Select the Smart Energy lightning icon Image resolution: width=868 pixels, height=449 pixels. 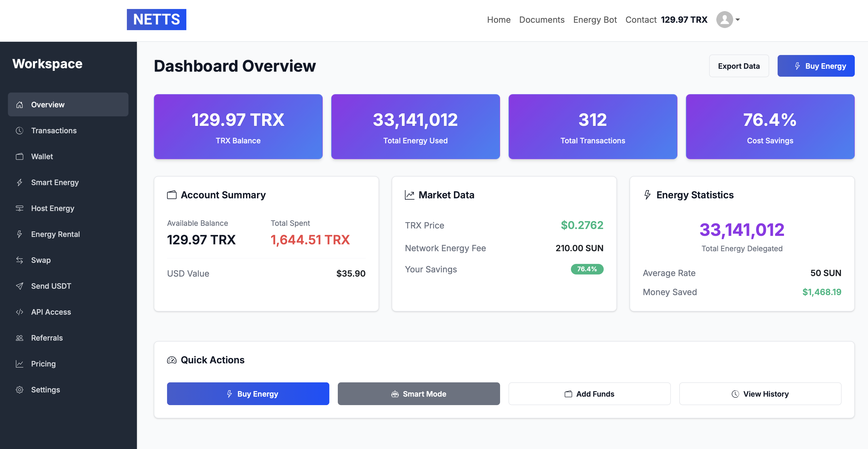[20, 182]
